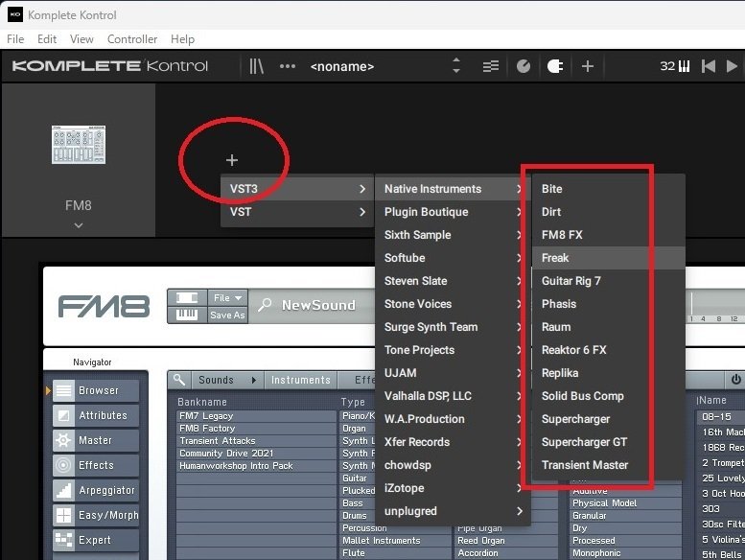Start playback with the play button
The height and width of the screenshot is (560, 745).
coord(732,66)
